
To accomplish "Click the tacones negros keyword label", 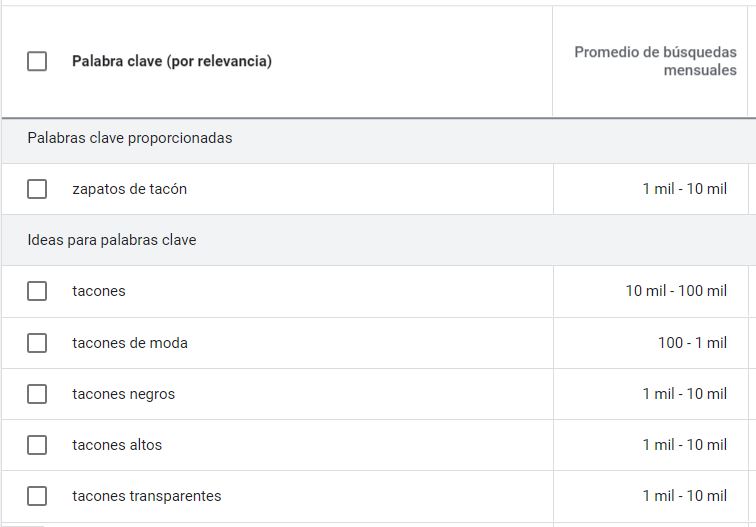I will 123,394.
